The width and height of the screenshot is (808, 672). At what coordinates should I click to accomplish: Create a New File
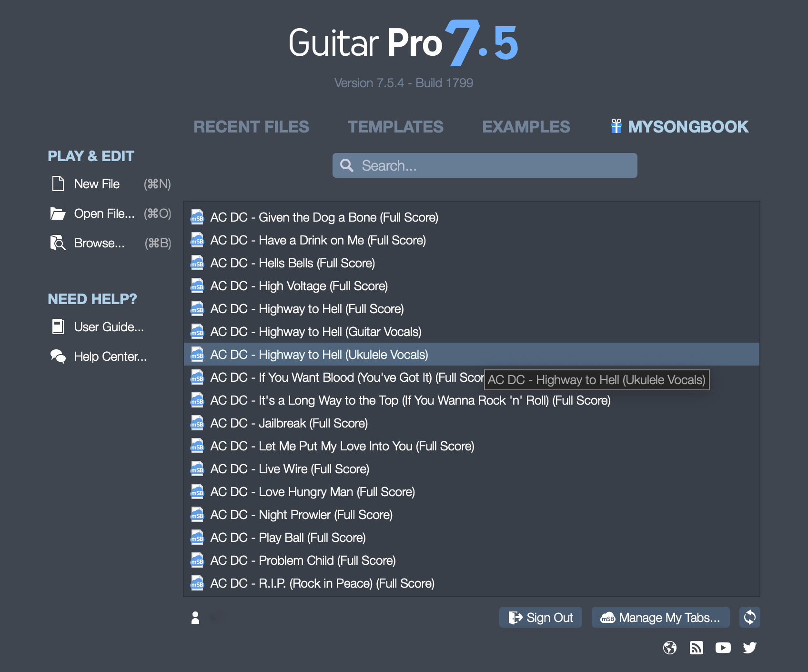coord(97,184)
